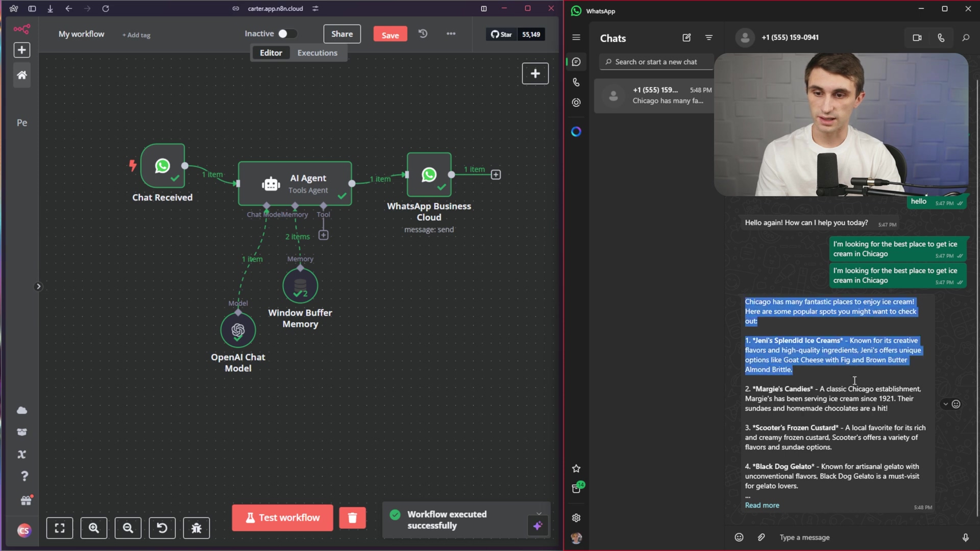Open the Home icon in n8n sidebar

(21, 75)
